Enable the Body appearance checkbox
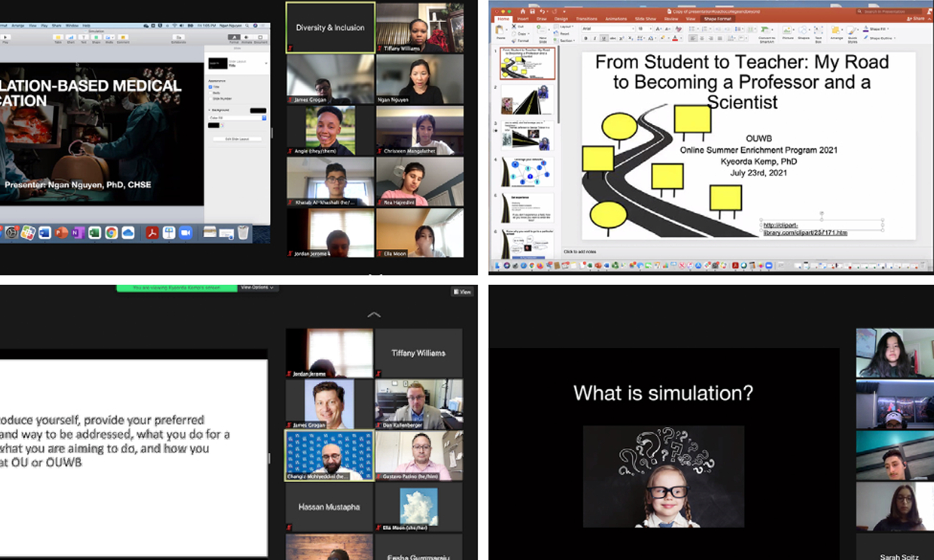This screenshot has height=560, width=934. (x=210, y=93)
